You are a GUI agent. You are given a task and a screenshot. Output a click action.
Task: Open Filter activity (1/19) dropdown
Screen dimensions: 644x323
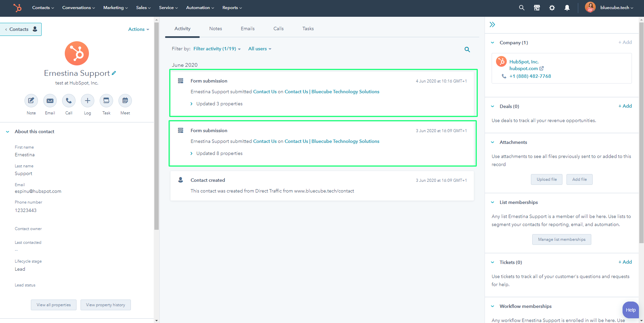217,49
